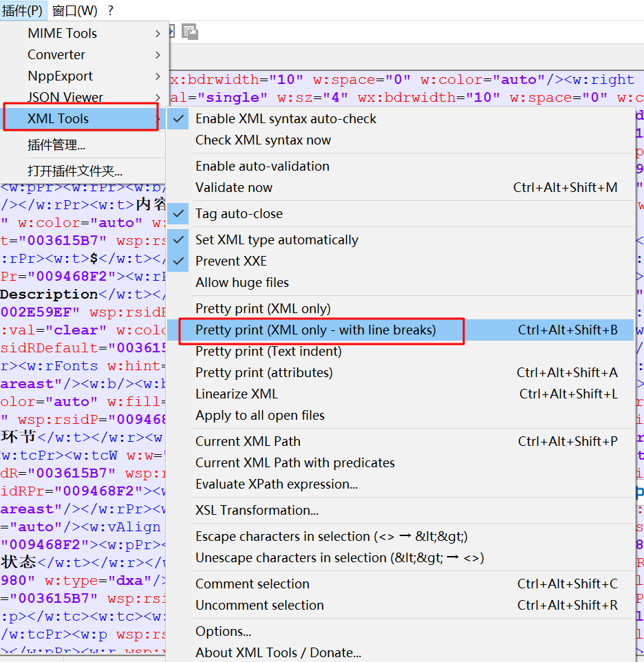Expand the JSON Viewer submenu arrow
Screen dimensions: 644x662
[158, 98]
